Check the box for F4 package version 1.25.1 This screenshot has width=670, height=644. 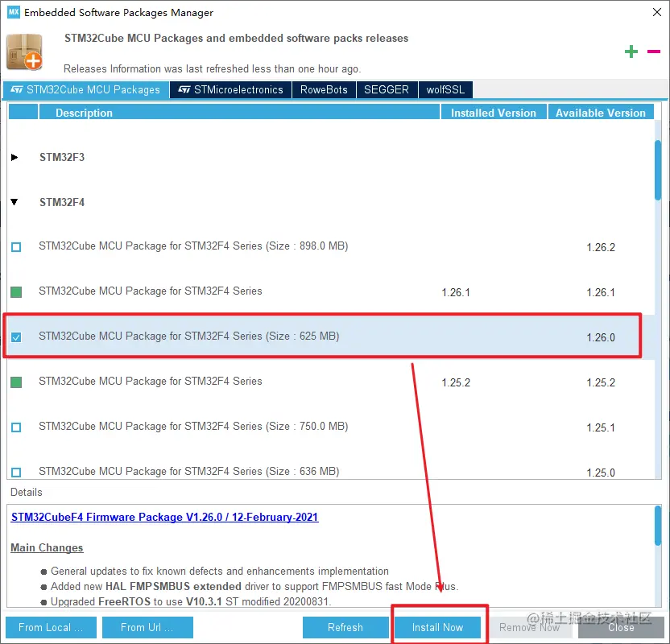[x=16, y=427]
